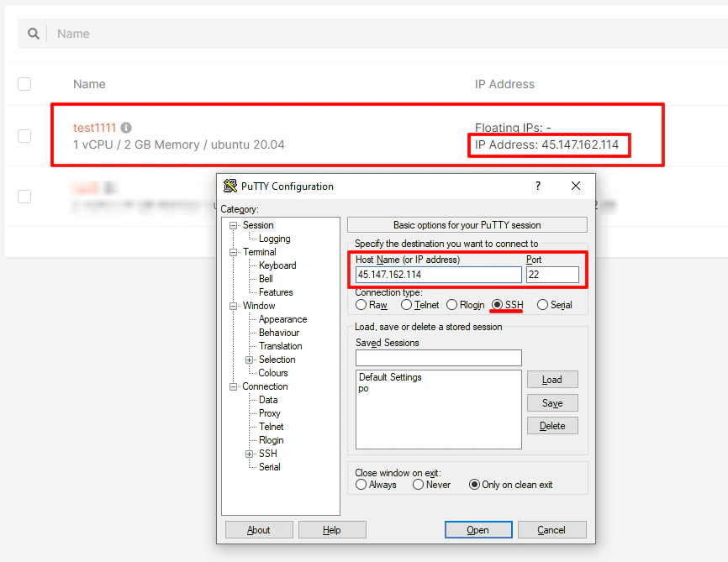728x562 pixels.
Task: Set close window on exit to Always
Action: point(361,485)
